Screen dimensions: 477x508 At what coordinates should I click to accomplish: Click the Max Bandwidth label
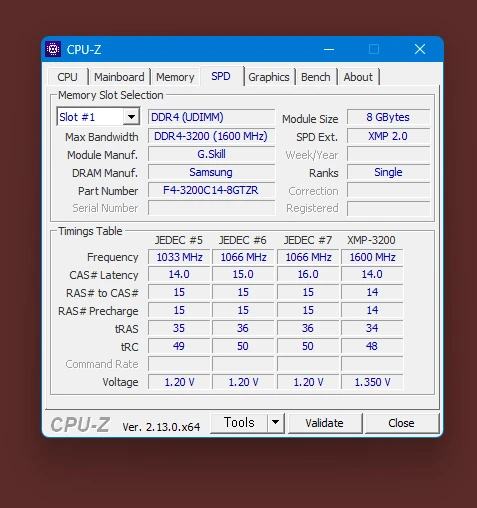click(102, 137)
